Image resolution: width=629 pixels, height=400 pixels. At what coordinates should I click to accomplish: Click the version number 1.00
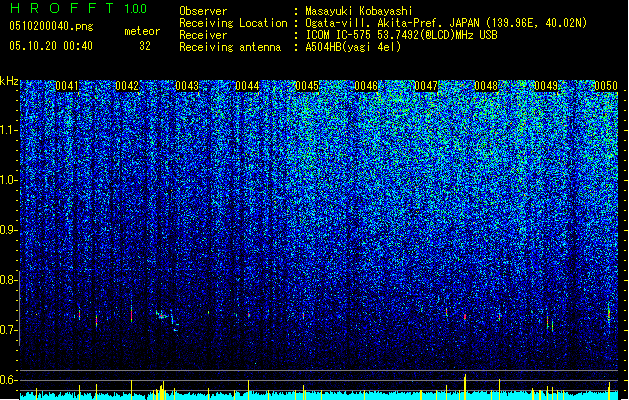tap(136, 8)
